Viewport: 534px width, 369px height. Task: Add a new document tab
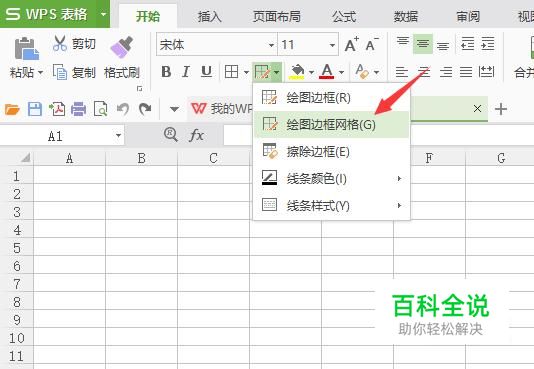point(501,109)
